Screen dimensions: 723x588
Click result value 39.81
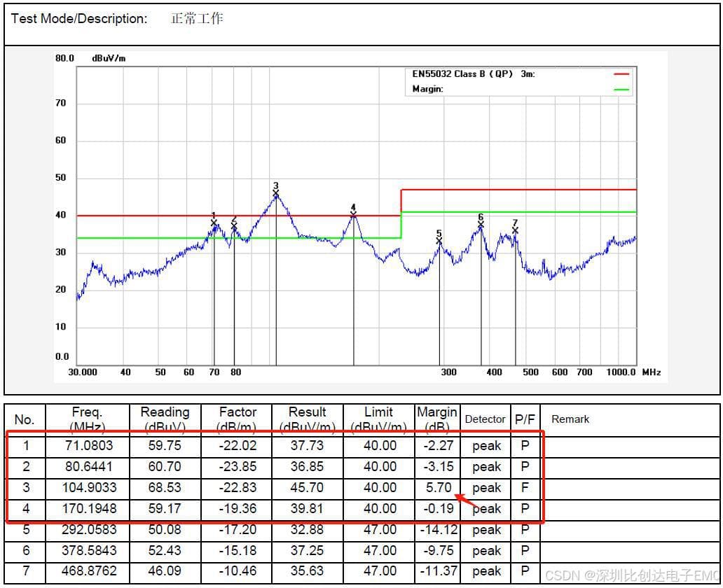click(x=307, y=508)
